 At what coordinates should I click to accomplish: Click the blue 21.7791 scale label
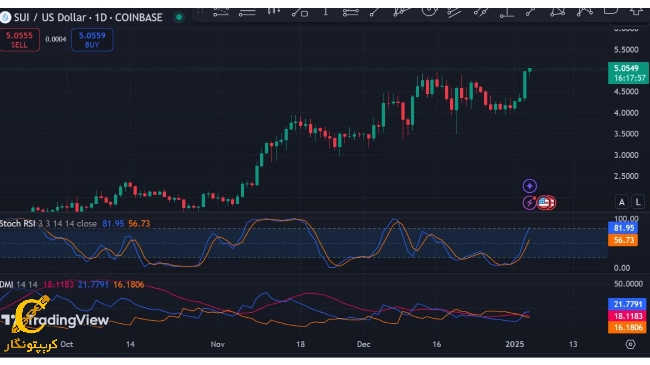click(x=627, y=304)
